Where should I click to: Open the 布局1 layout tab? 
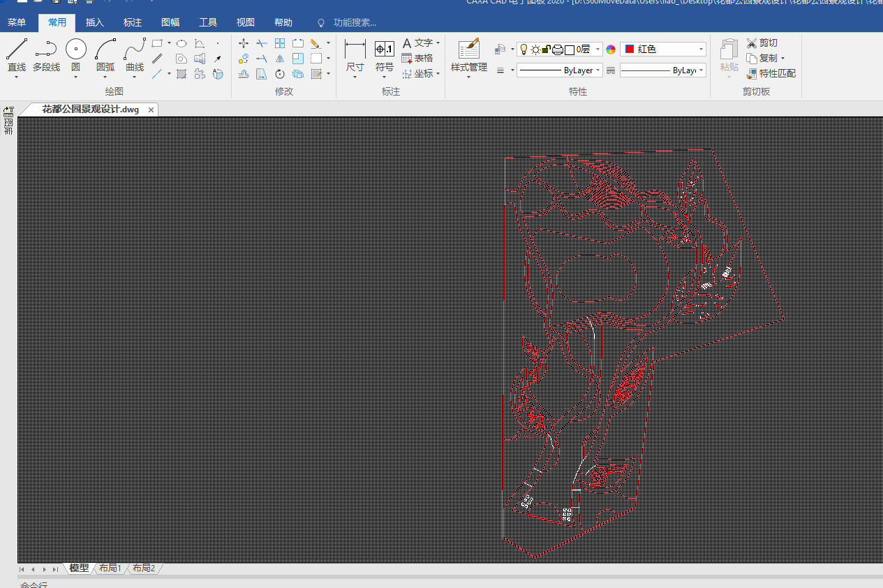coord(110,568)
